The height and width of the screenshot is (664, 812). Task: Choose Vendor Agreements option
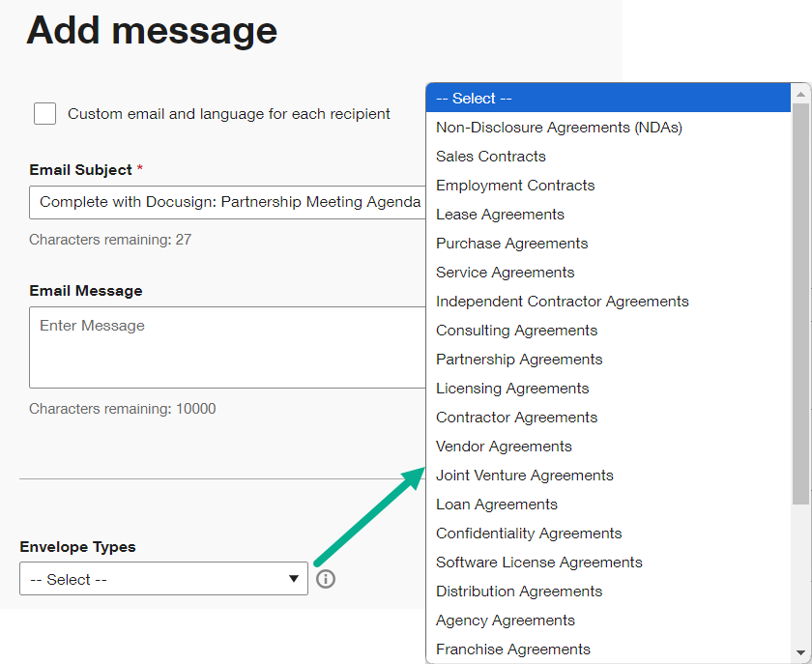(504, 447)
